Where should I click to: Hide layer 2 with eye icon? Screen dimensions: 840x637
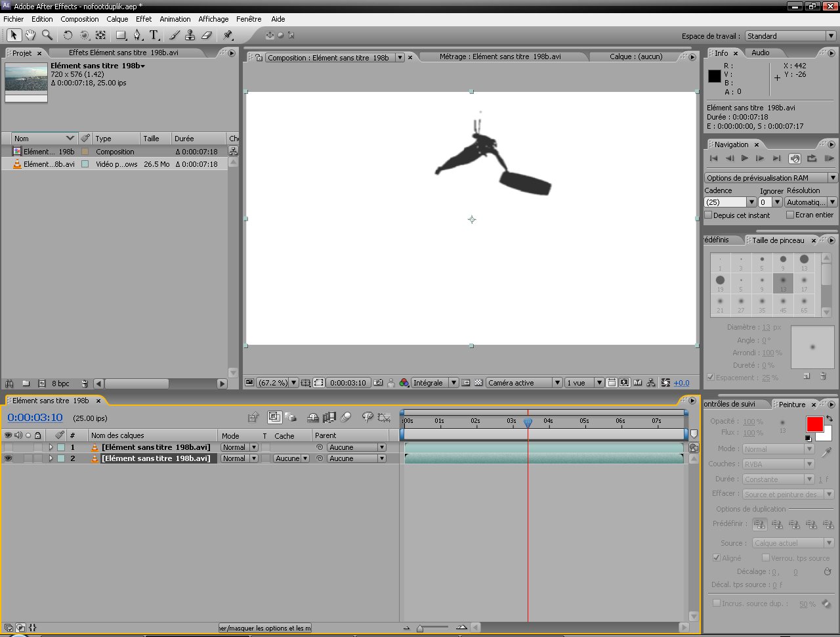(x=8, y=458)
